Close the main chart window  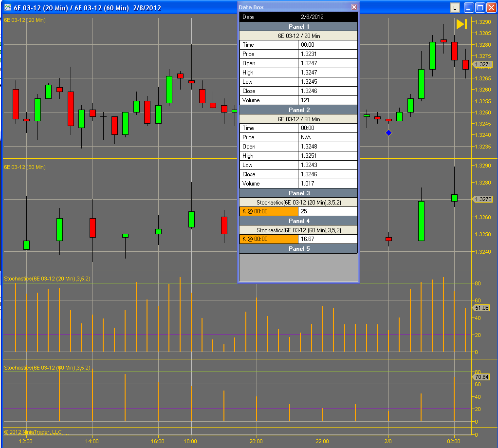(x=491, y=7)
